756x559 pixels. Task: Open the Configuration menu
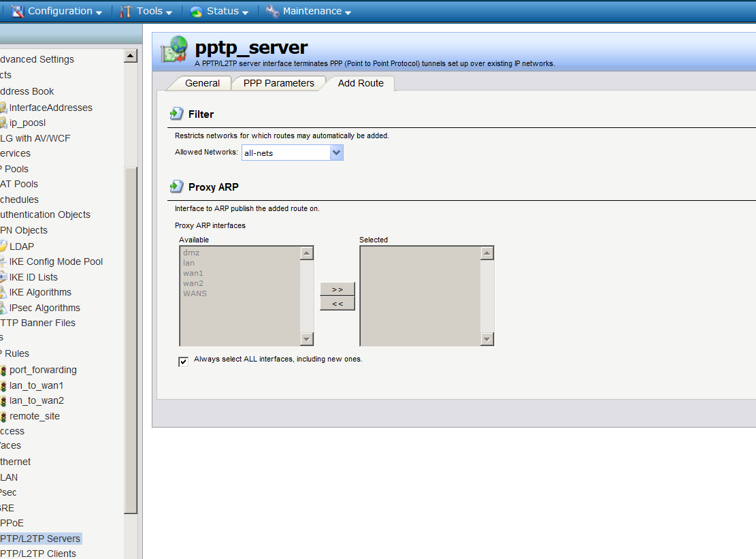coord(61,11)
